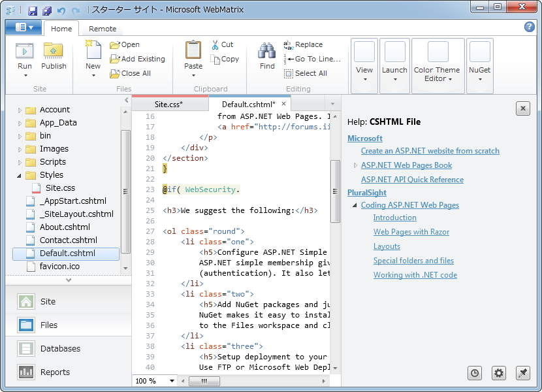Click the gear settings icon in help pane
This screenshot has width=542, height=392.
[x=499, y=373]
